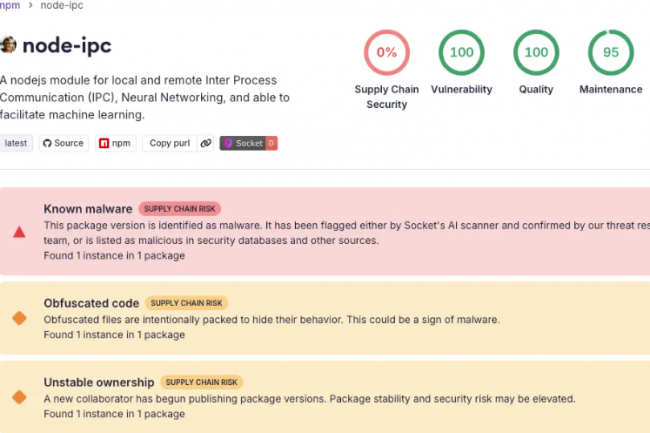Image resolution: width=650 pixels, height=433 pixels.
Task: Open the 100 Quality score circle
Action: pyautogui.click(x=536, y=52)
